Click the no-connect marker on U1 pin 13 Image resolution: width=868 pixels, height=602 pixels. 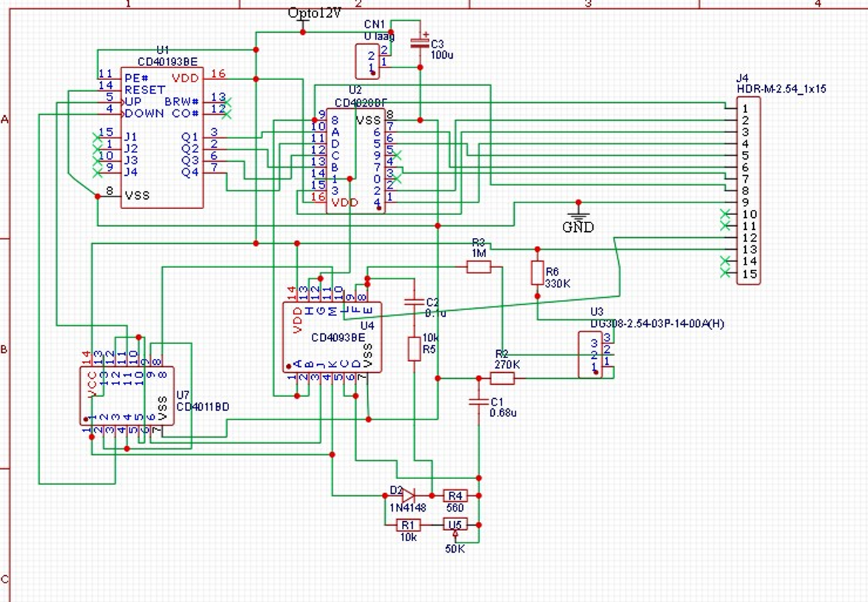coord(228,102)
